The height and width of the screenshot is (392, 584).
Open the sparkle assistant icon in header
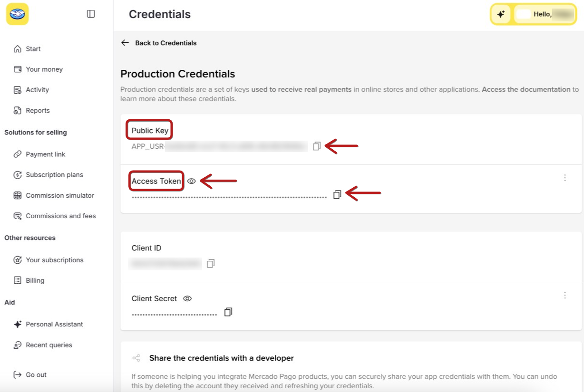click(501, 14)
